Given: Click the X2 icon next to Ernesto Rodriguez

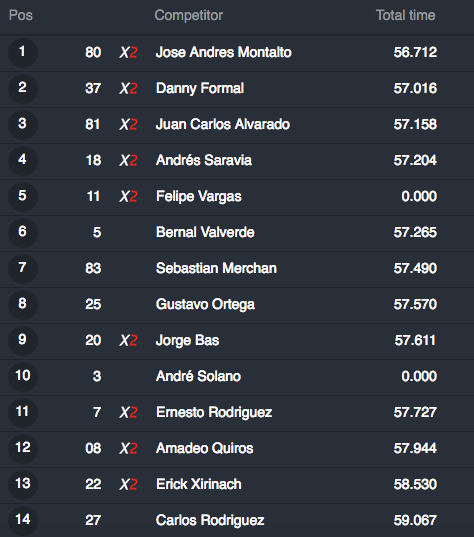Looking at the screenshot, I should click(x=128, y=413).
